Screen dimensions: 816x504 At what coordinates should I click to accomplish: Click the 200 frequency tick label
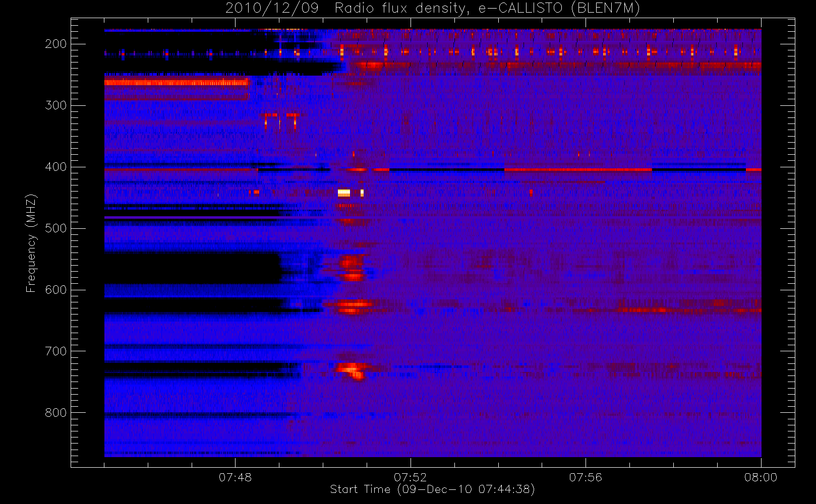[55, 44]
